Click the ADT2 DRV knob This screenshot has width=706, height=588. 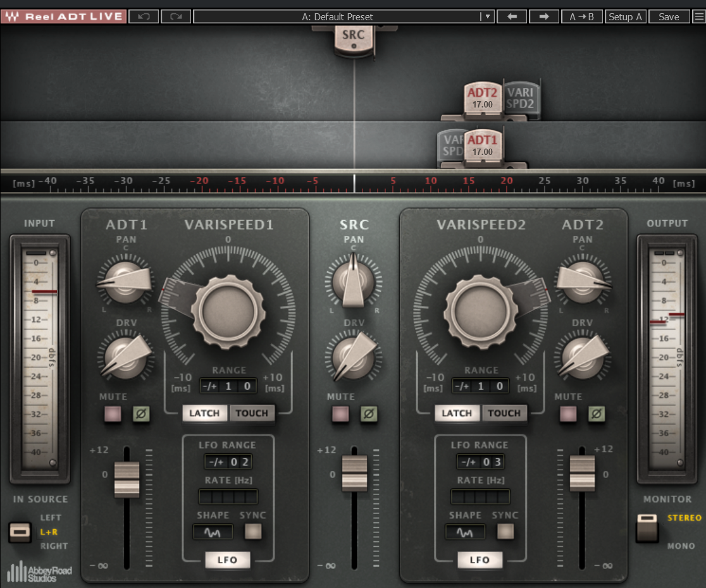click(583, 356)
